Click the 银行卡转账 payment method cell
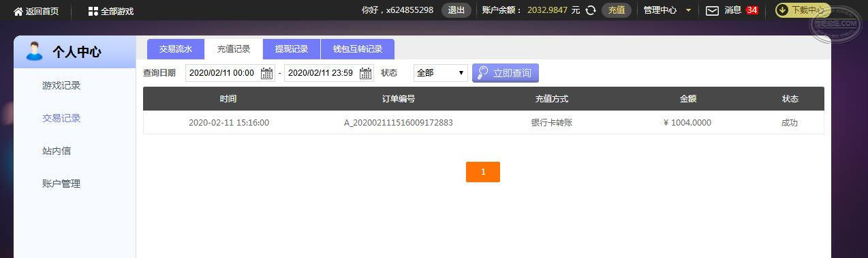Viewport: 868px width, 258px height. [552, 123]
